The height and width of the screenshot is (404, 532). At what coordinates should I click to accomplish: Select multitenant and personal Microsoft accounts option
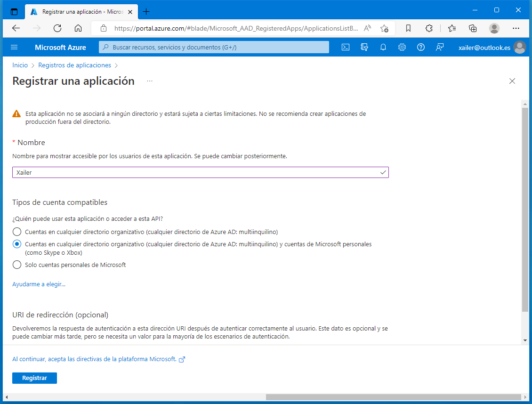[16, 244]
